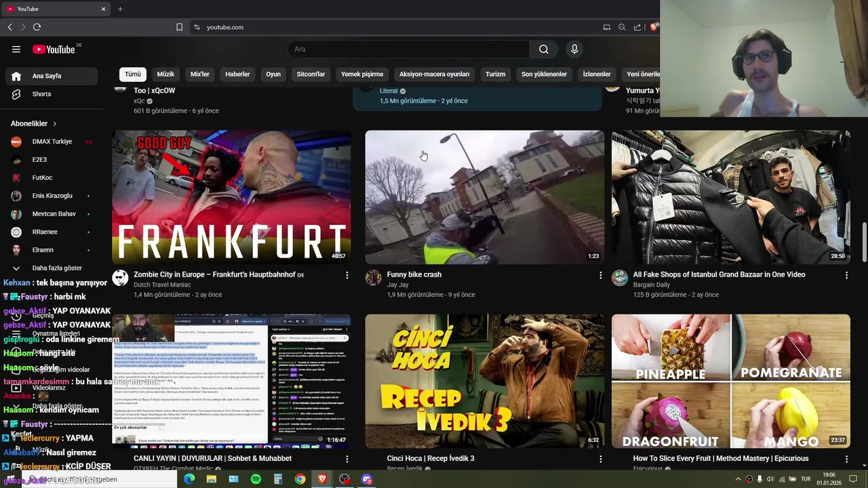Open a new browser tab

120,9
